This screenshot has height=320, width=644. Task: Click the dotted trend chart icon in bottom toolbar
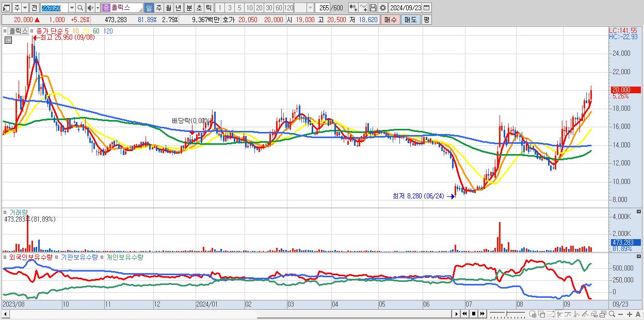(550, 314)
